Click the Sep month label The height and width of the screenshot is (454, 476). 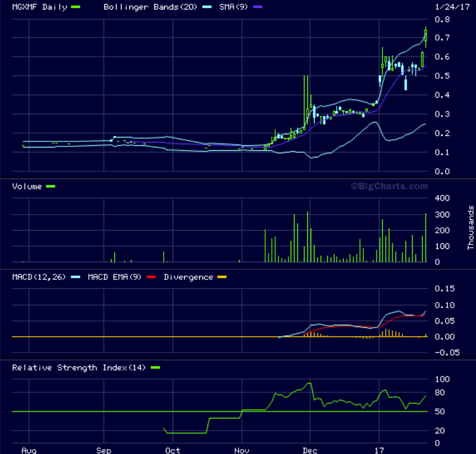click(x=104, y=450)
